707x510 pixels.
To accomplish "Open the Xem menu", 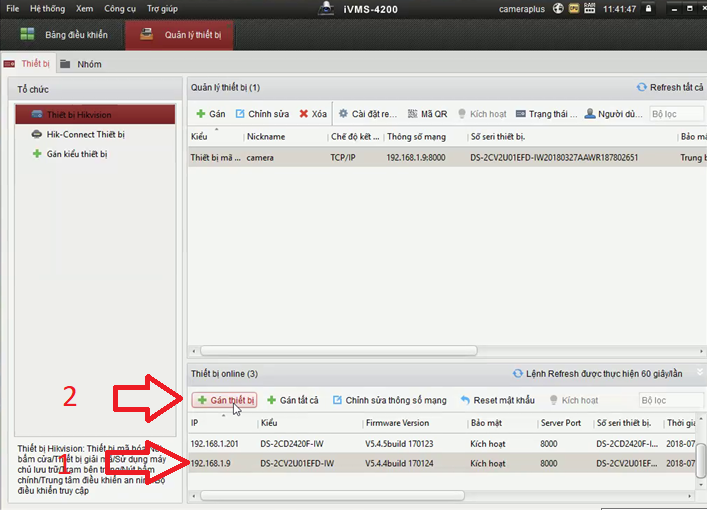I will [x=84, y=9].
